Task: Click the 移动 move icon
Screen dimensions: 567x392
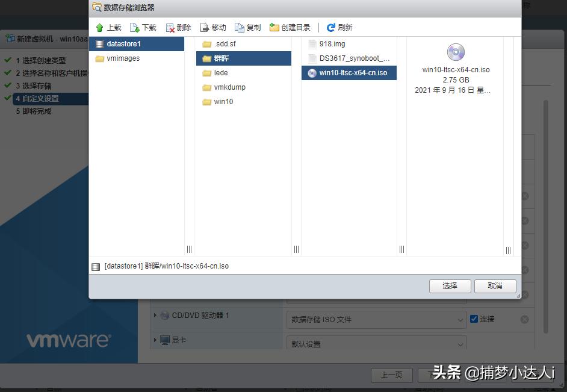Action: 205,26
